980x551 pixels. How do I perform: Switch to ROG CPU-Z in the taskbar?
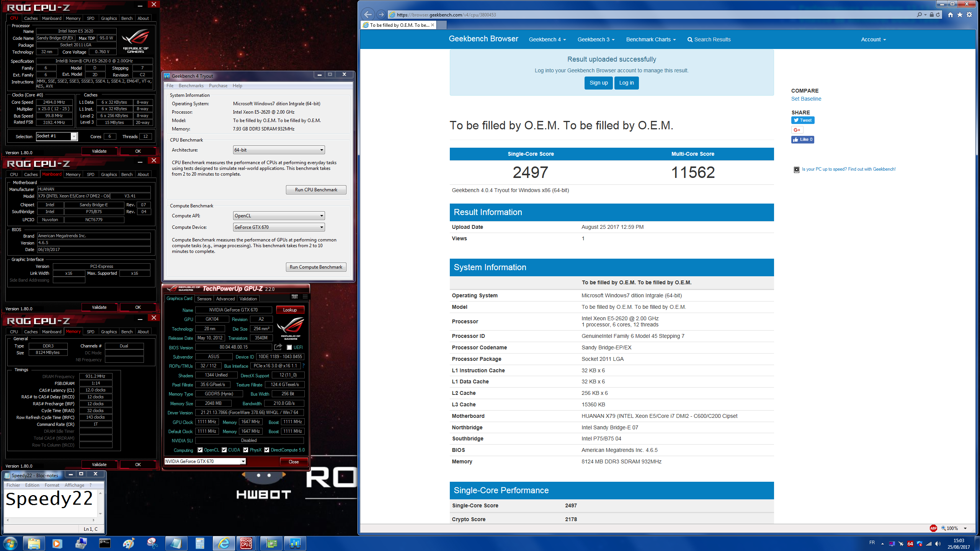(246, 543)
